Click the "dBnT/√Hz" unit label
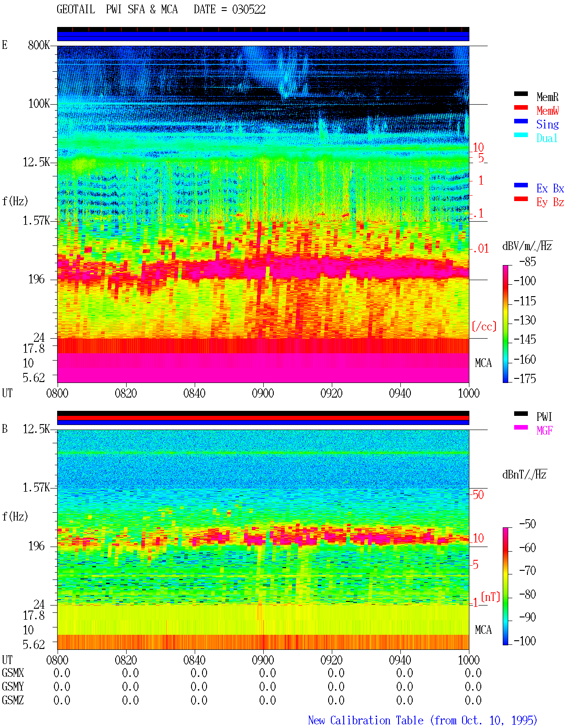Screen dimensions: 585x728 coord(525,474)
